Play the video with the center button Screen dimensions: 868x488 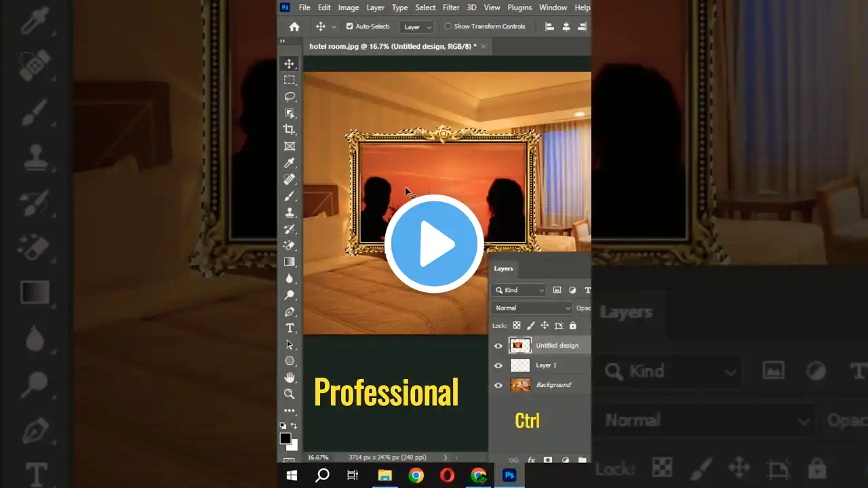[x=434, y=244]
